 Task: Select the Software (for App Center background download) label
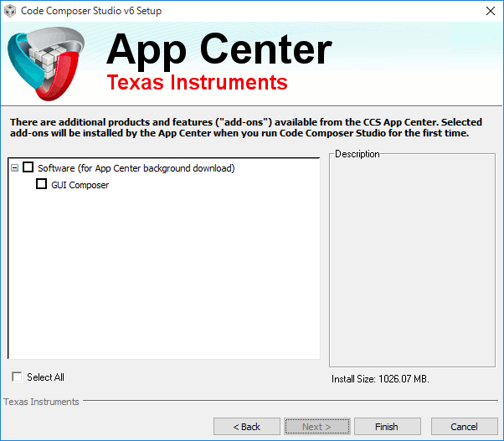tap(136, 168)
